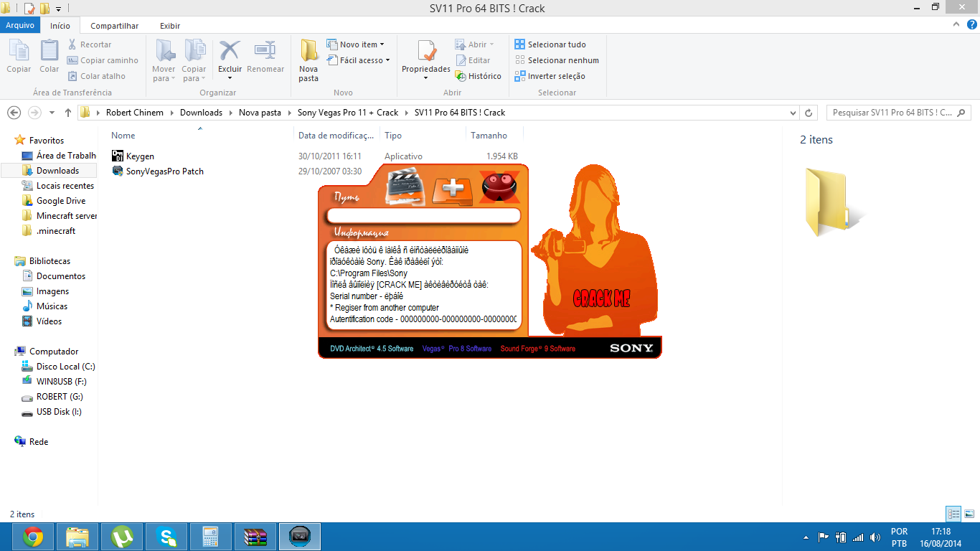Open uTorrent from the taskbar

point(122,537)
